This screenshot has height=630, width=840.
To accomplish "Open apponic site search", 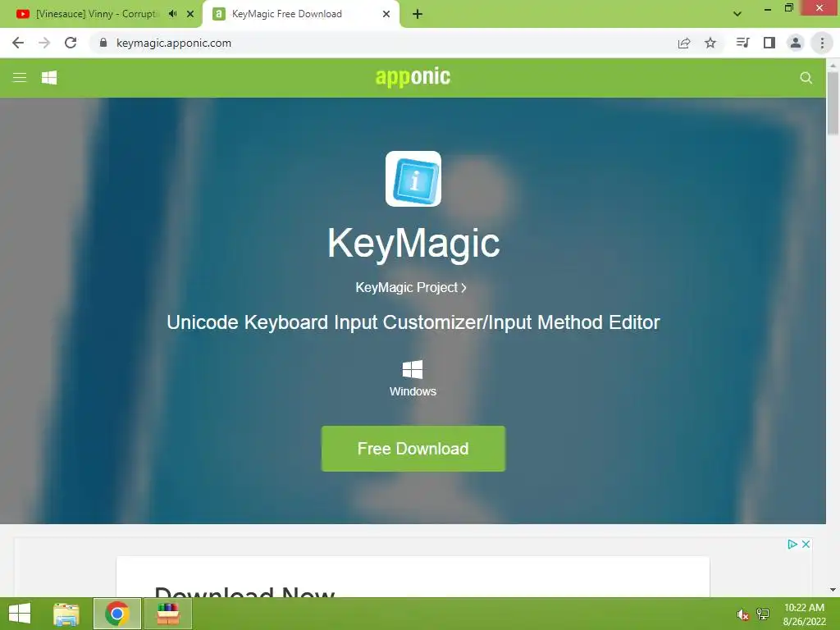I will (x=806, y=78).
